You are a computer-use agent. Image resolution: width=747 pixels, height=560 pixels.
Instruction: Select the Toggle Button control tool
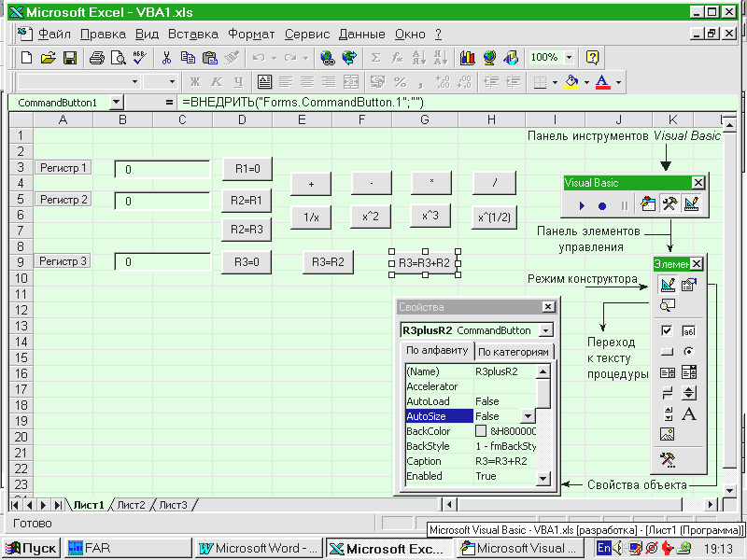pyautogui.click(x=667, y=393)
